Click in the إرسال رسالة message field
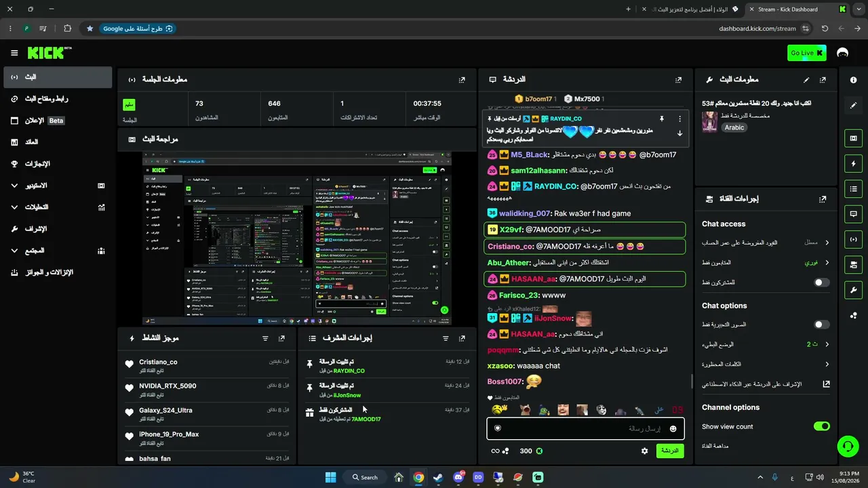This screenshot has width=868, height=488. coord(585,428)
